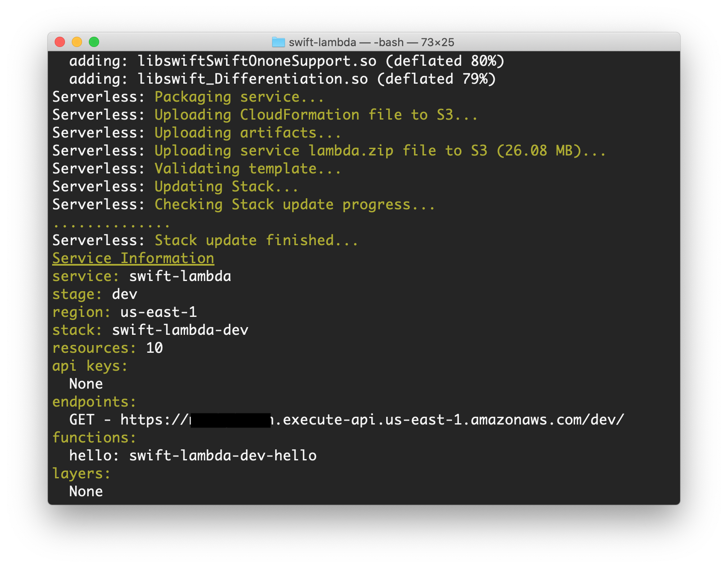Click the 'lambda.zip' file name
Image resolution: width=728 pixels, height=568 pixels.
pyautogui.click(x=351, y=151)
